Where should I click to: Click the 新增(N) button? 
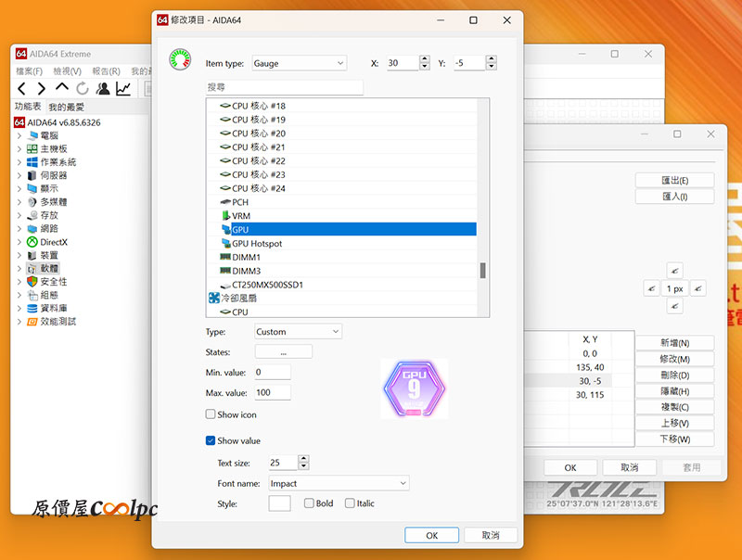click(x=675, y=343)
